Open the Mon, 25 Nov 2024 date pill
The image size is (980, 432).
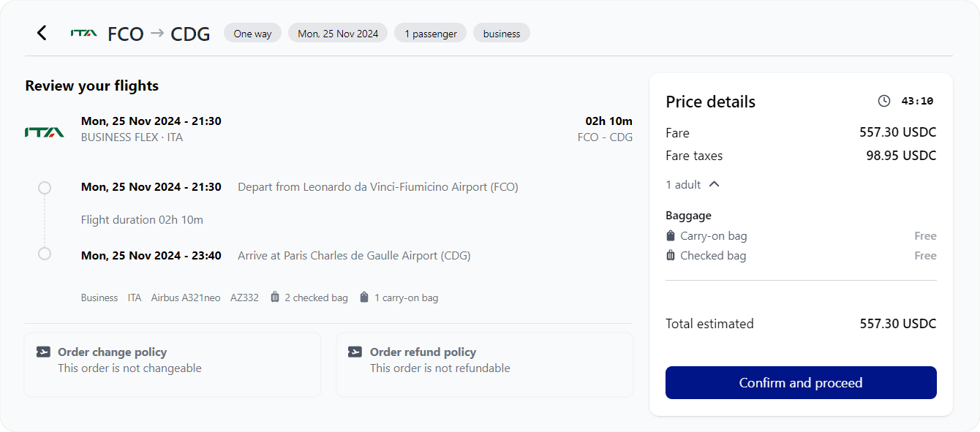337,32
